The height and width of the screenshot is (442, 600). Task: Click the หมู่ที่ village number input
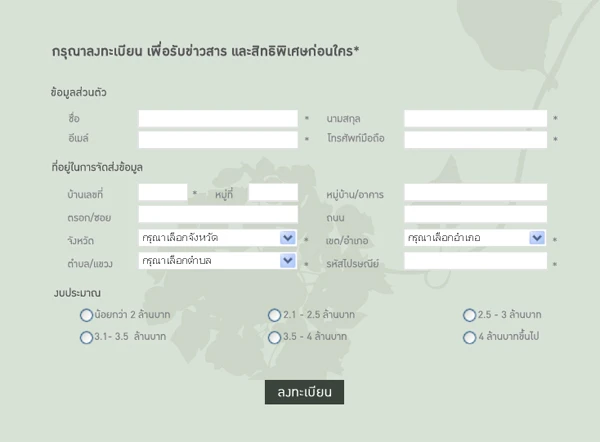(273, 192)
